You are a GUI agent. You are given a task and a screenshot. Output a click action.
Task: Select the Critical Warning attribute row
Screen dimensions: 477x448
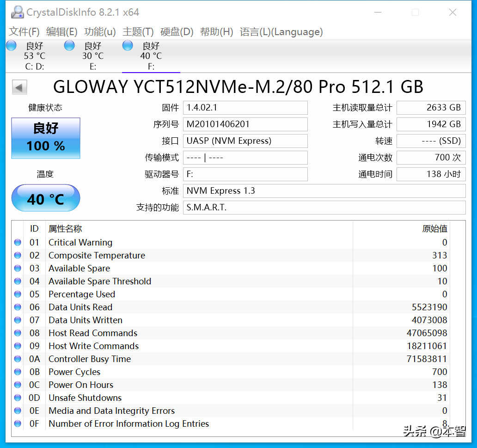coord(231,242)
